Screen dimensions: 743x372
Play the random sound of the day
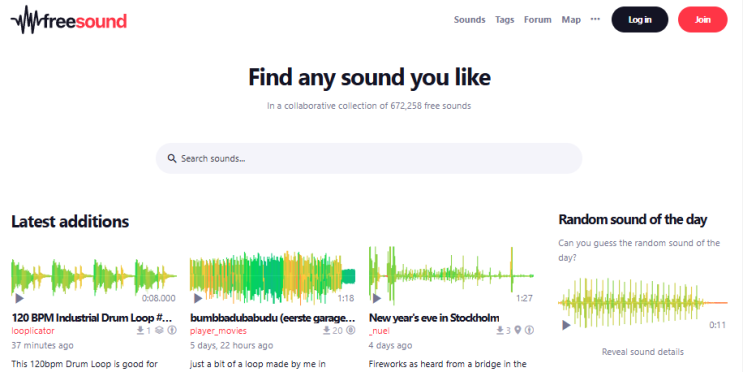pyautogui.click(x=566, y=325)
